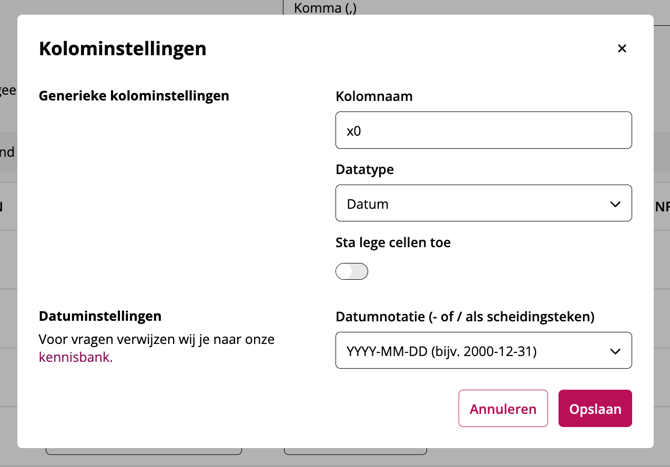Click the chevron arrow in the Datumnotatie box

pos(614,351)
